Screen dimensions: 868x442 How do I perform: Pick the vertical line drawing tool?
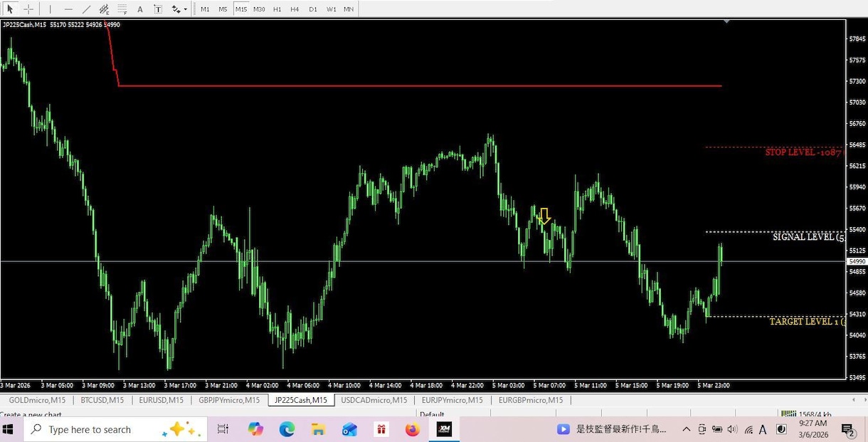pos(50,9)
